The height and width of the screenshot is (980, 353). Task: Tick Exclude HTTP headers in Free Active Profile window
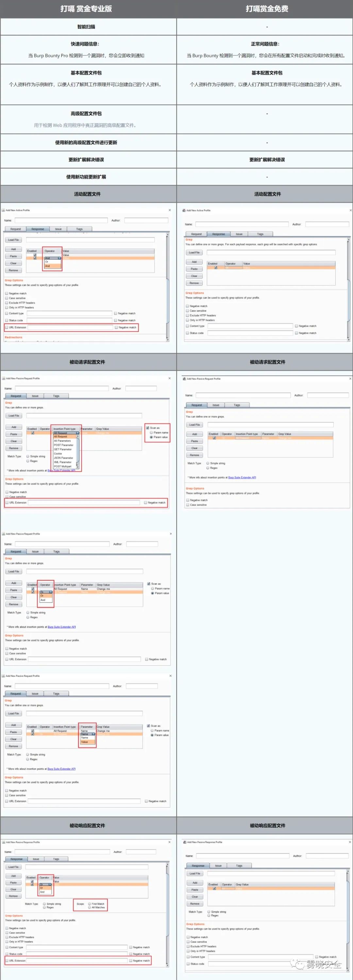(x=187, y=315)
